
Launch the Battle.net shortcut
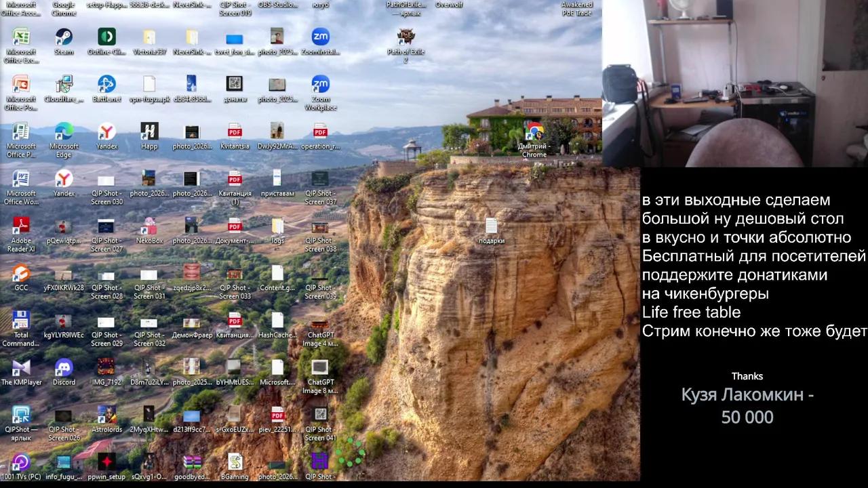coord(106,89)
